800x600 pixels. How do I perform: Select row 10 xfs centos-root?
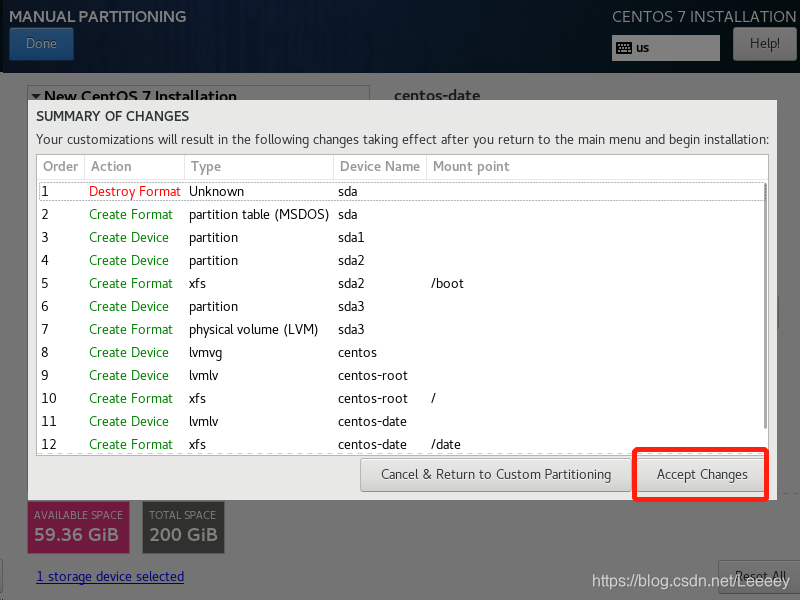[x=402, y=398]
